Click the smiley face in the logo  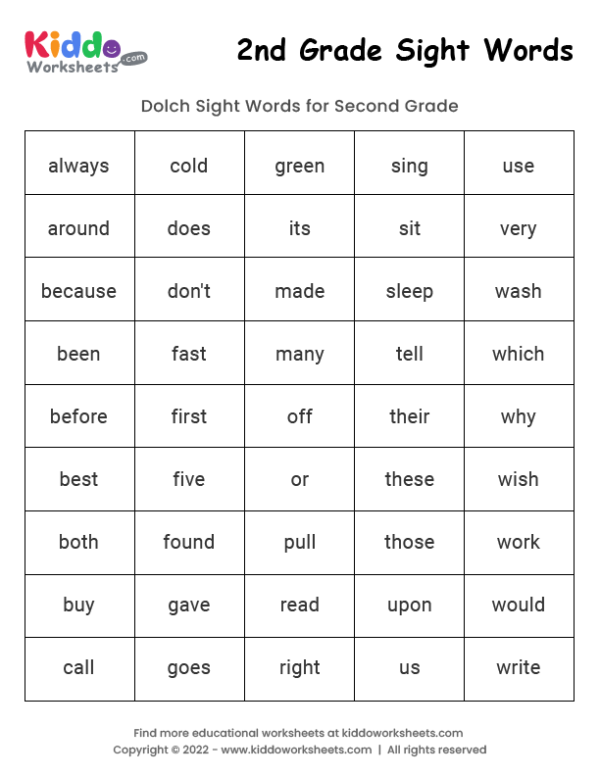point(111,47)
